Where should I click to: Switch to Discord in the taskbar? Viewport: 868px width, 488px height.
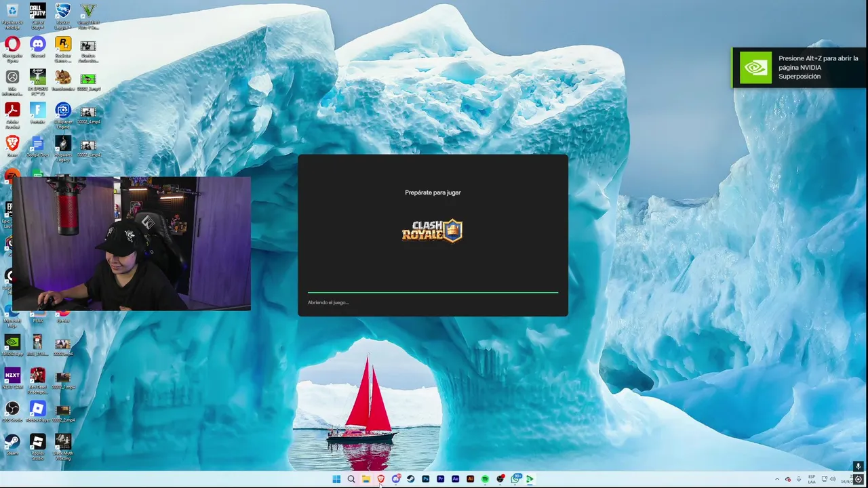[396, 479]
